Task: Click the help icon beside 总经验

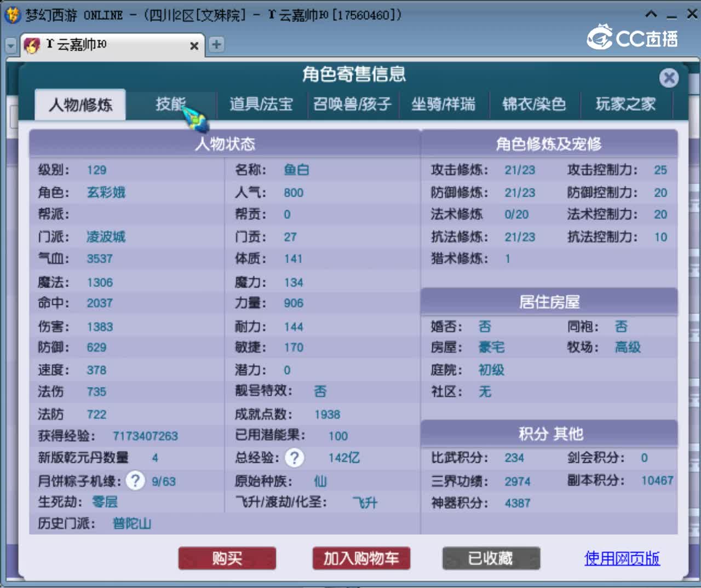Action: point(295,458)
